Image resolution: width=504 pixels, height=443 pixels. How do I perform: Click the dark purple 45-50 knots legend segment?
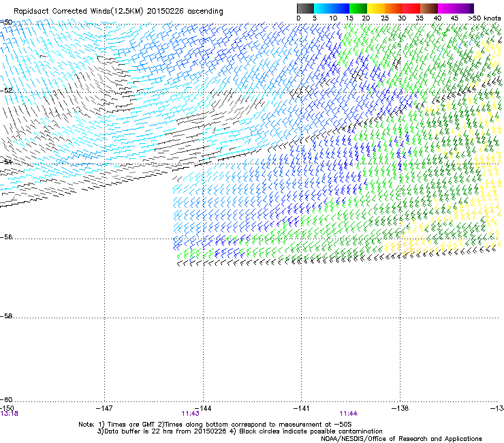(x=464, y=8)
